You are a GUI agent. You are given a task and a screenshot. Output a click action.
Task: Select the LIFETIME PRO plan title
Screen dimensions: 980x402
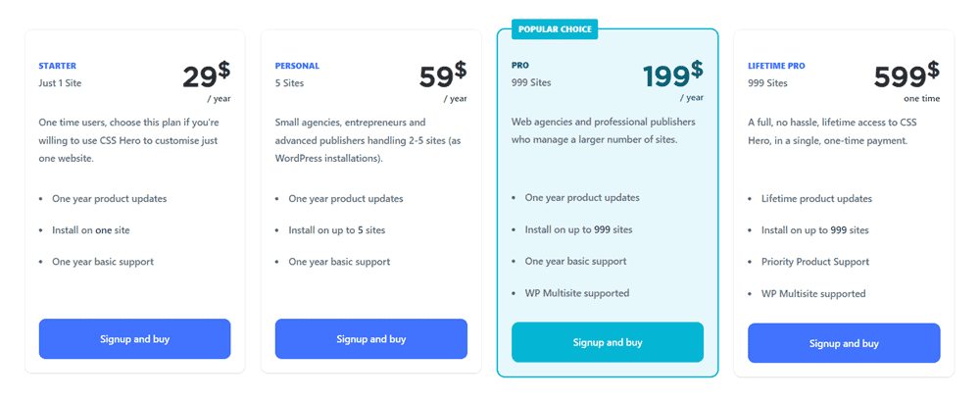click(776, 66)
